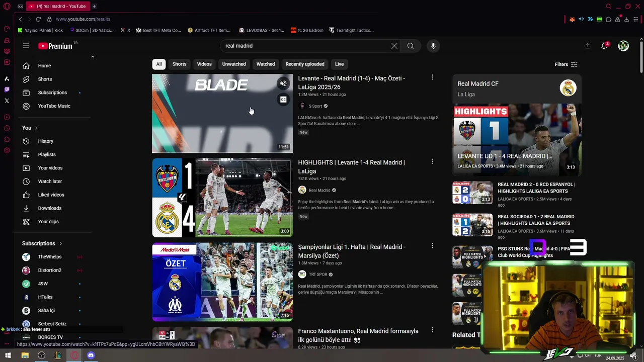Viewport: 644px width, 362px height.
Task: Clear the search box with the X
Action: click(x=394, y=46)
